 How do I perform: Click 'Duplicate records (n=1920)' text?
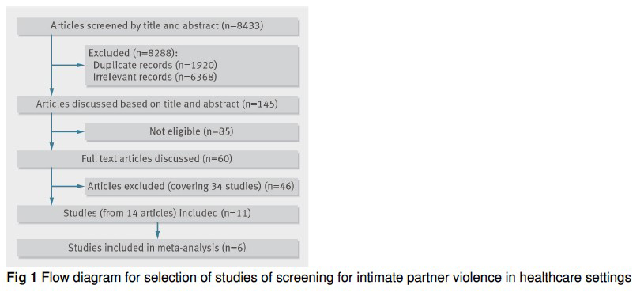[x=155, y=65]
